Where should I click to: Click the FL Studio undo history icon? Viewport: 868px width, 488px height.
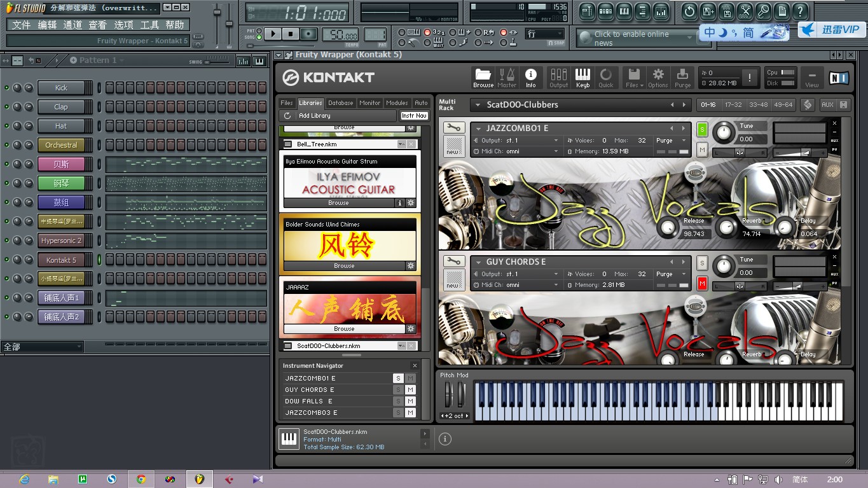click(689, 11)
